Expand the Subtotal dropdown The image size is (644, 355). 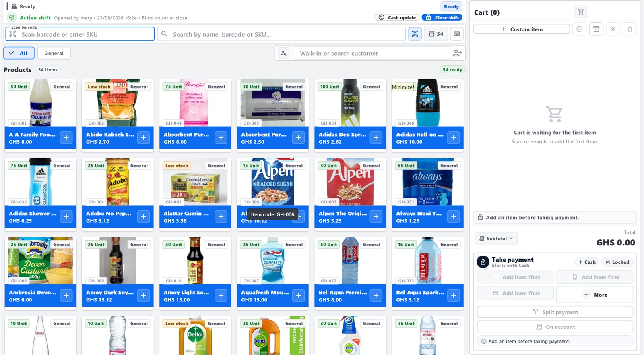click(496, 238)
